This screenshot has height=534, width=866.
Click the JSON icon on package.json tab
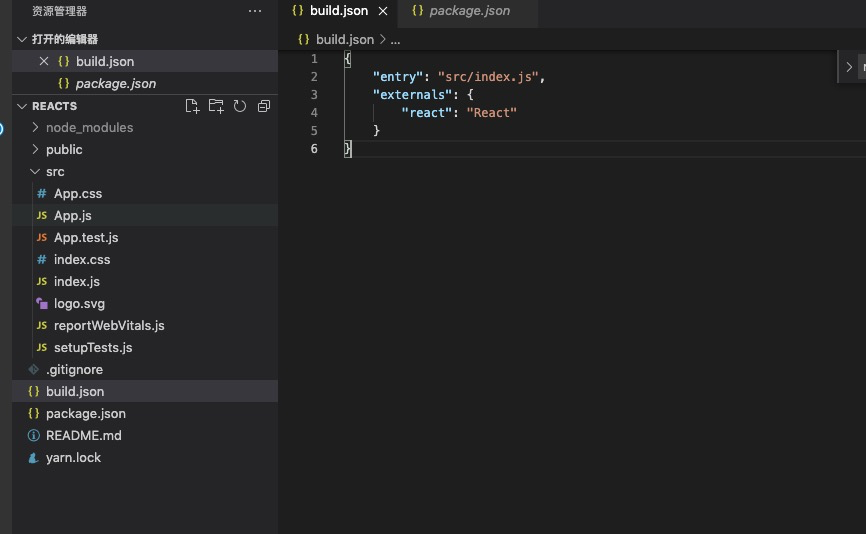(x=418, y=10)
